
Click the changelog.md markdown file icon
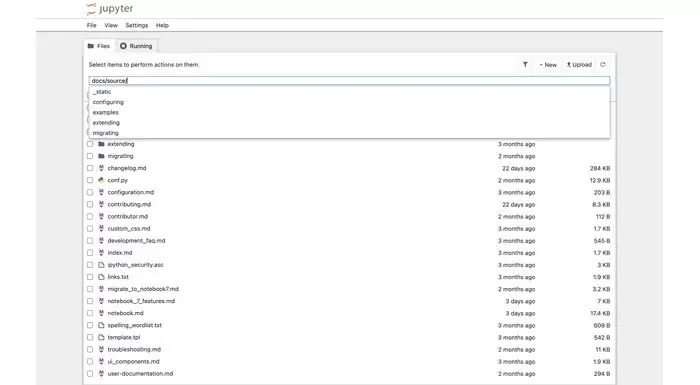point(101,168)
